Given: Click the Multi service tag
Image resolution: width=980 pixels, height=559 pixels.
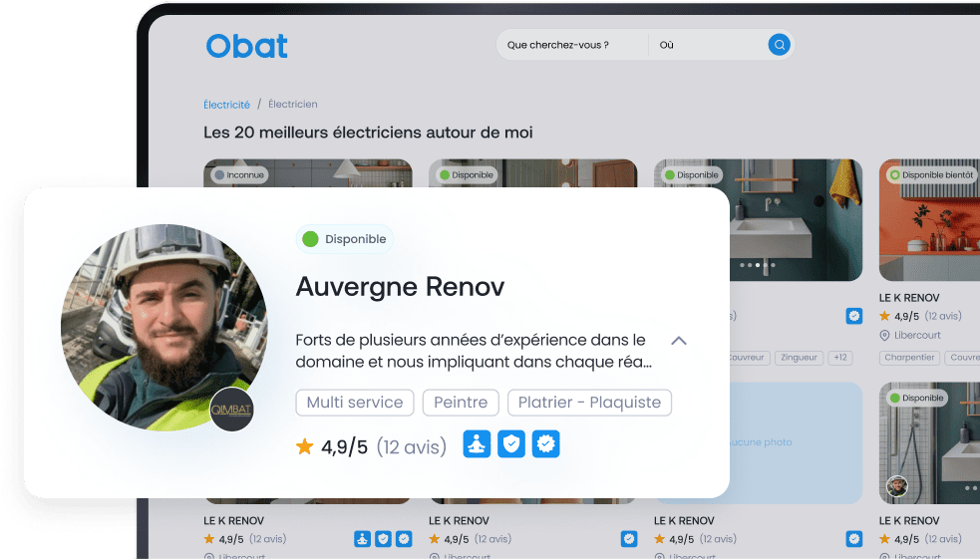Looking at the screenshot, I should [x=355, y=403].
